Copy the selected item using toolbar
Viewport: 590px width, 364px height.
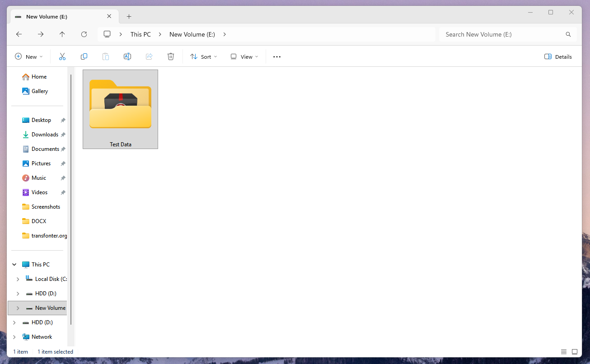[x=84, y=56]
